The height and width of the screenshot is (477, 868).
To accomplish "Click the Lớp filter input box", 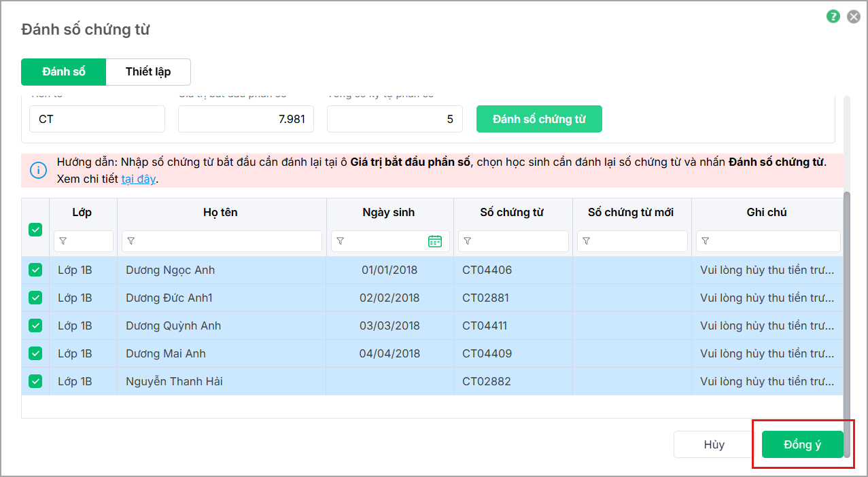I will 84,241.
